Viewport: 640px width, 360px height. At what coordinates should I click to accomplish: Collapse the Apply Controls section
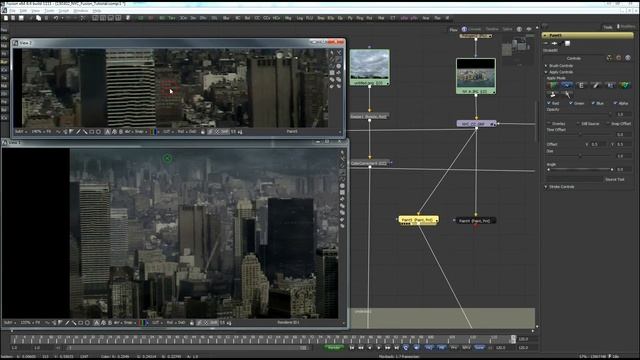(560, 72)
